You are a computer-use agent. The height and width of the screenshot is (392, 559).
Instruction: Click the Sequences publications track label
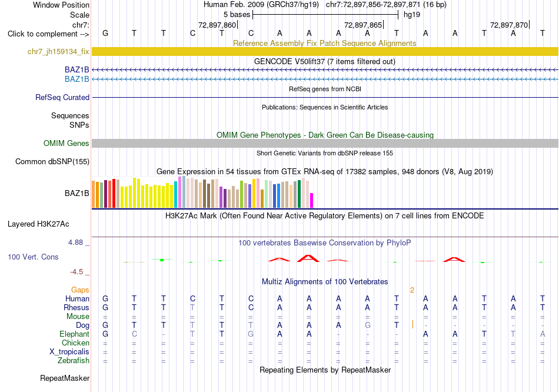coord(70,115)
